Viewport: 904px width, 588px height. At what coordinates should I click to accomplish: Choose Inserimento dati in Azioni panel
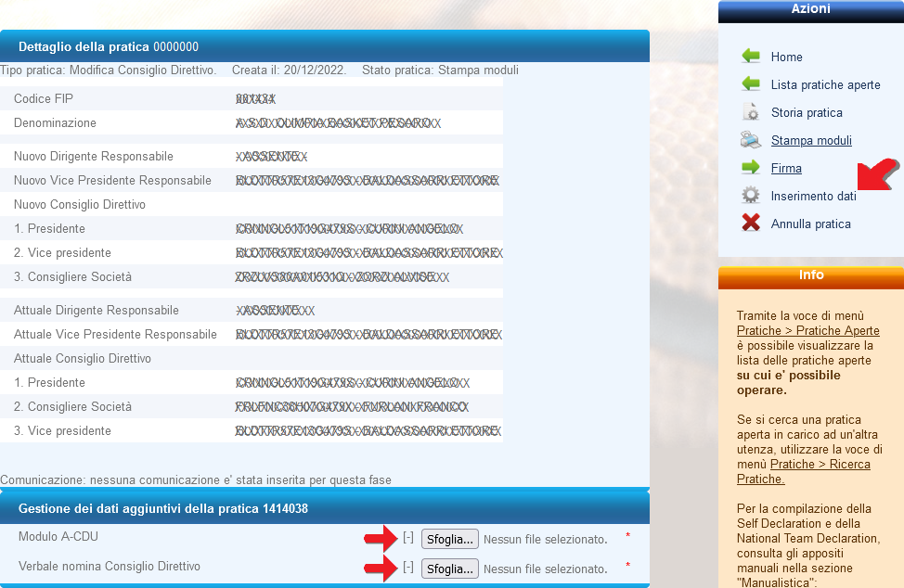pos(813,196)
